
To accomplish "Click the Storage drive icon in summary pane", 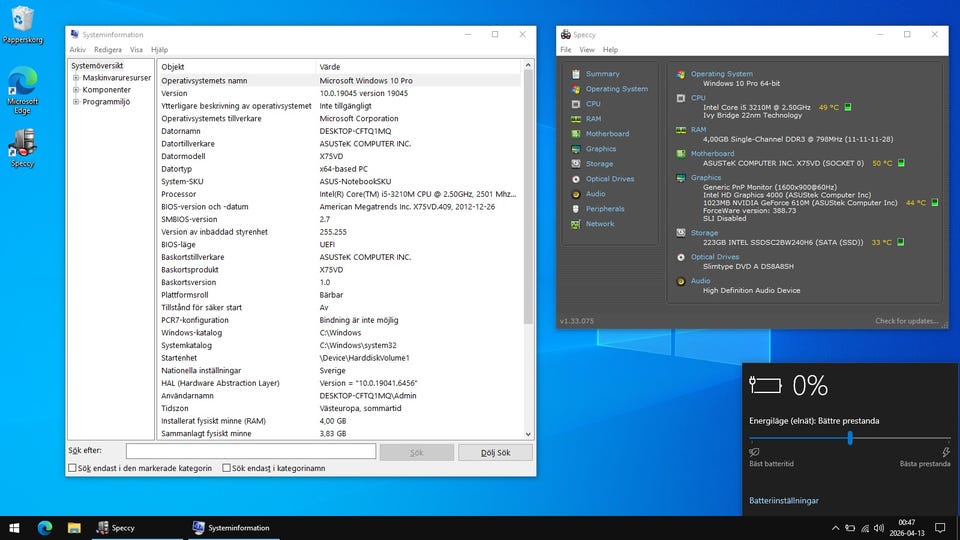I will click(x=681, y=233).
